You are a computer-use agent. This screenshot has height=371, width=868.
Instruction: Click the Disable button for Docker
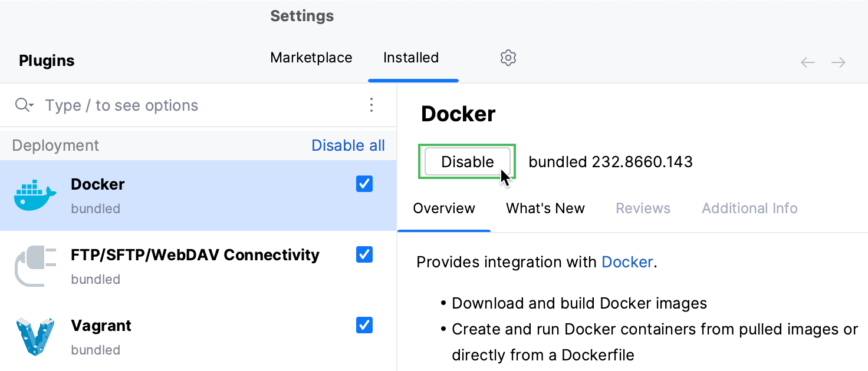pos(468,161)
